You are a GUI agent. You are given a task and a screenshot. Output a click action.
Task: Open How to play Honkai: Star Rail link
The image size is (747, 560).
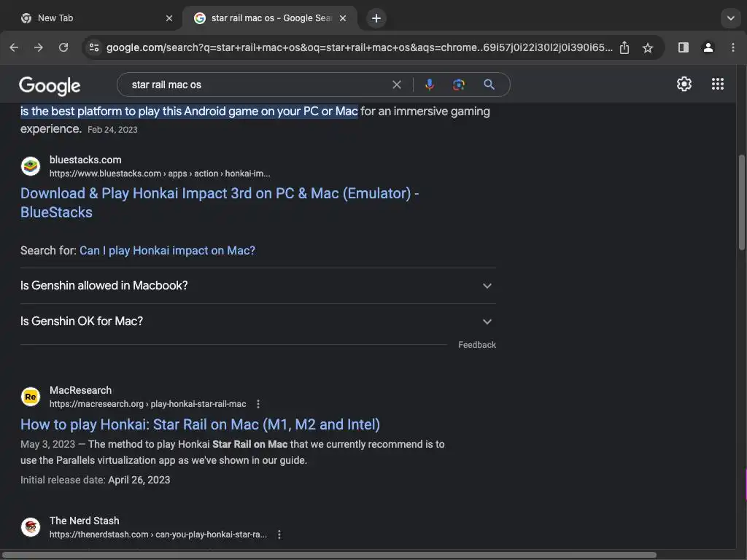[200, 424]
